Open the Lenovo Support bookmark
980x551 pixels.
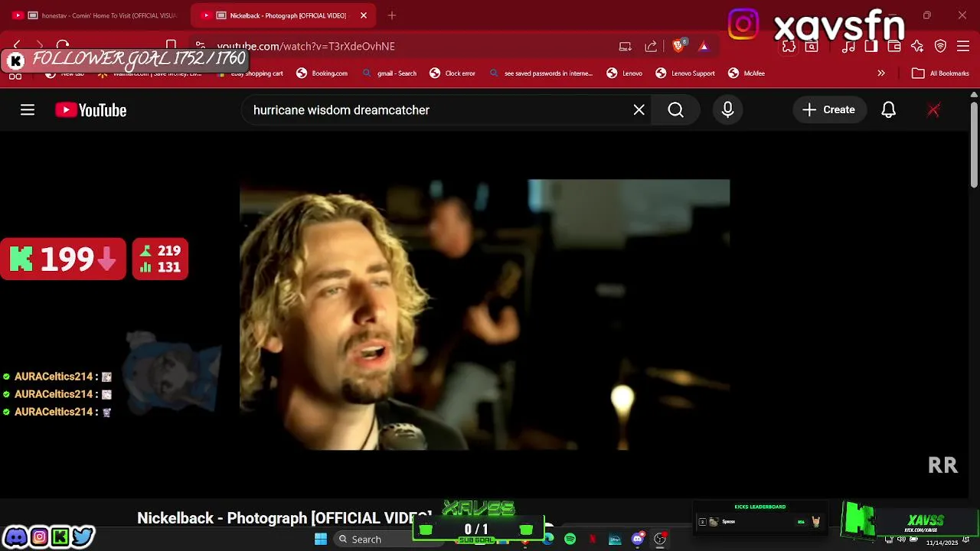(x=685, y=73)
